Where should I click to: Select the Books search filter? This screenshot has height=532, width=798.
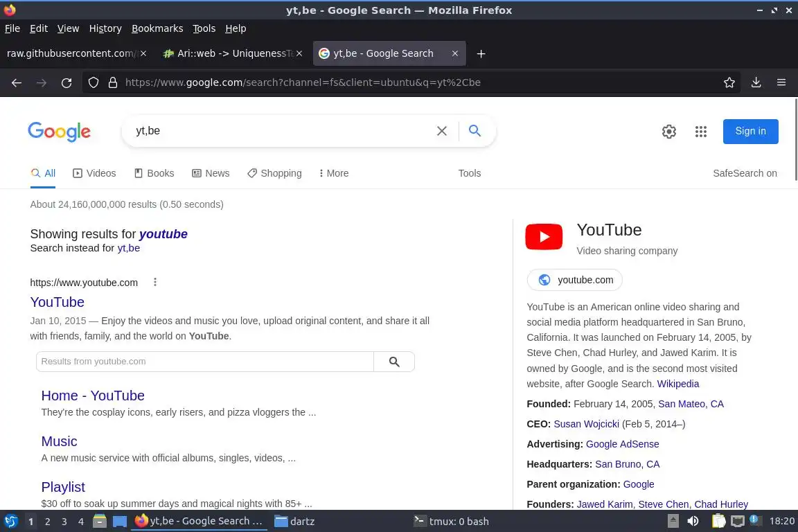pyautogui.click(x=154, y=173)
